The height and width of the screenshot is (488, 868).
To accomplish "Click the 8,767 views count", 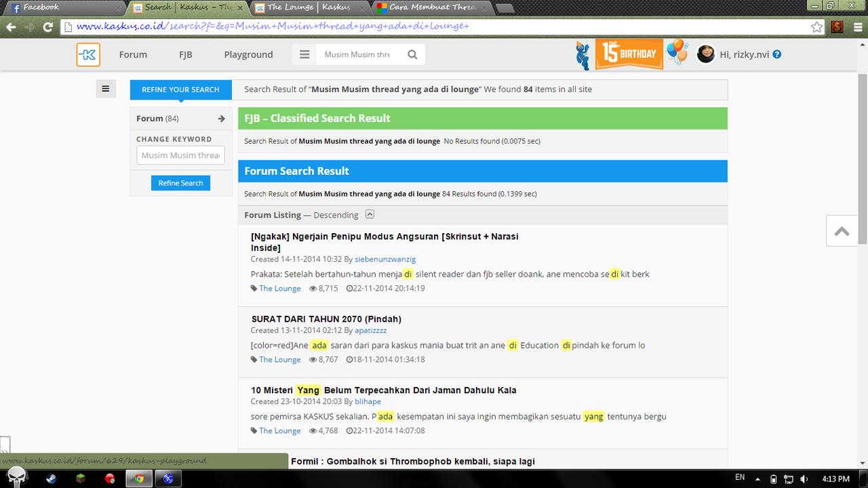I will click(328, 359).
